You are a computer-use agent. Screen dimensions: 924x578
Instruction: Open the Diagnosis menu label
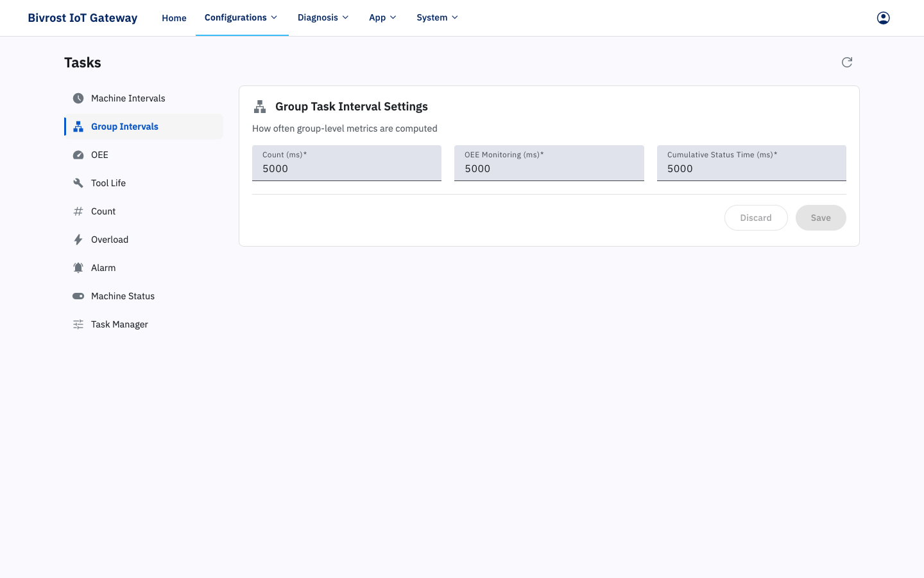[x=318, y=18]
